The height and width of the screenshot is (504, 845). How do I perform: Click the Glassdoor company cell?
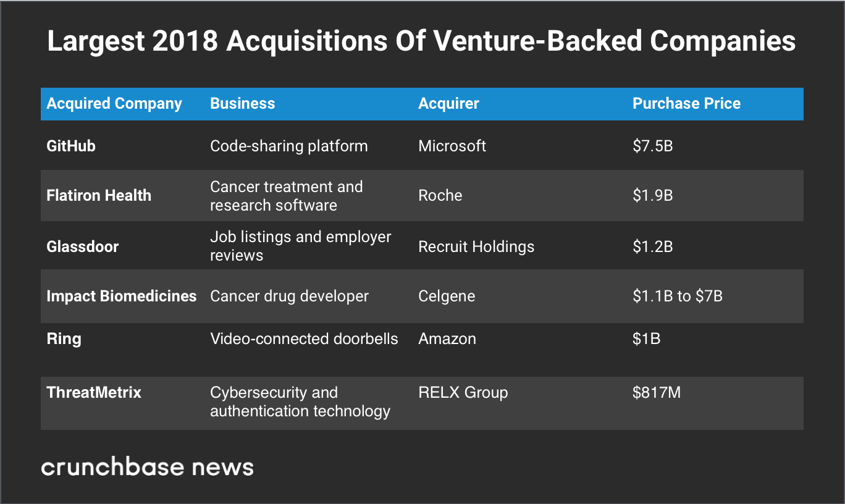pos(83,246)
